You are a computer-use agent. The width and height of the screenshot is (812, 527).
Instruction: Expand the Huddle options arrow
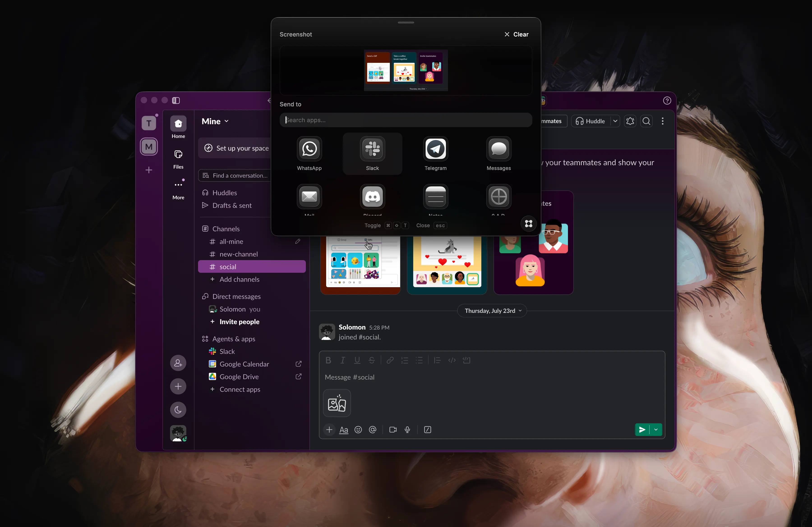615,121
